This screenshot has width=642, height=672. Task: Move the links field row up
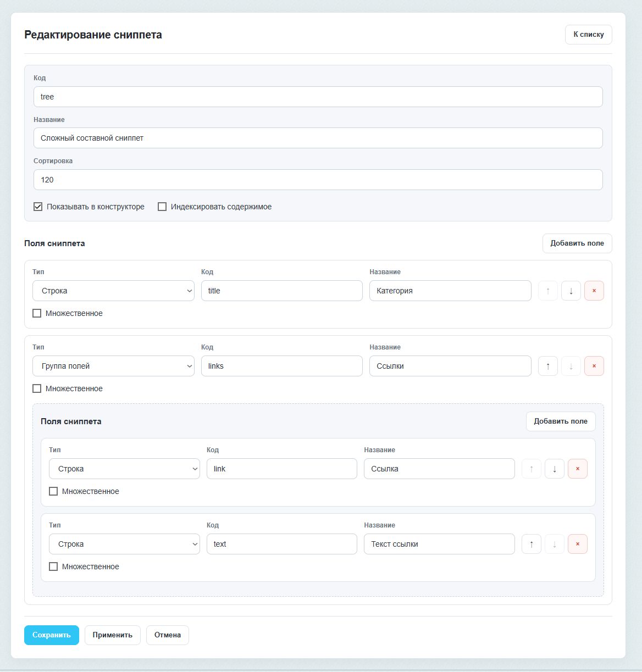[548, 366]
